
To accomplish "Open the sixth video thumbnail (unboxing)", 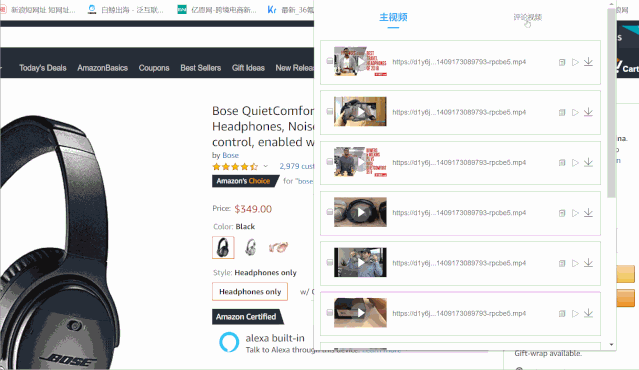I will coord(360,313).
